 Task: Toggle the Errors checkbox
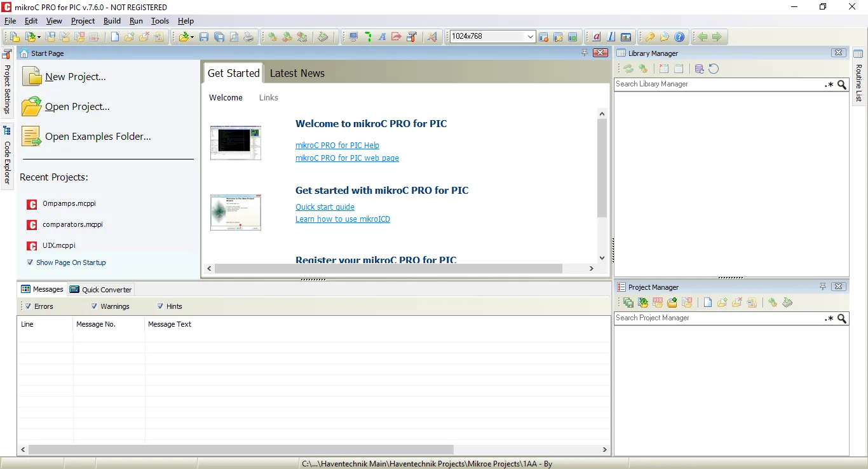tap(27, 306)
